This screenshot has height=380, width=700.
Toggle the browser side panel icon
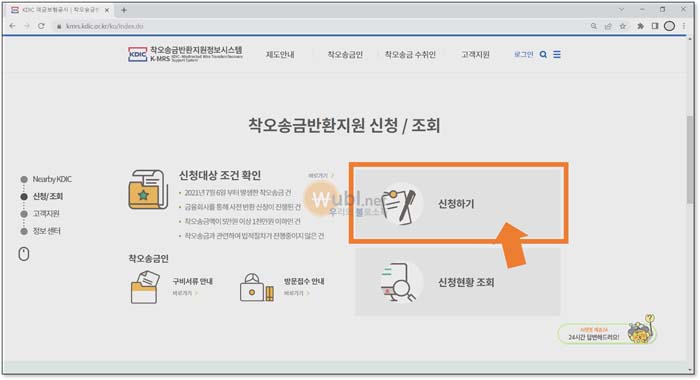655,26
